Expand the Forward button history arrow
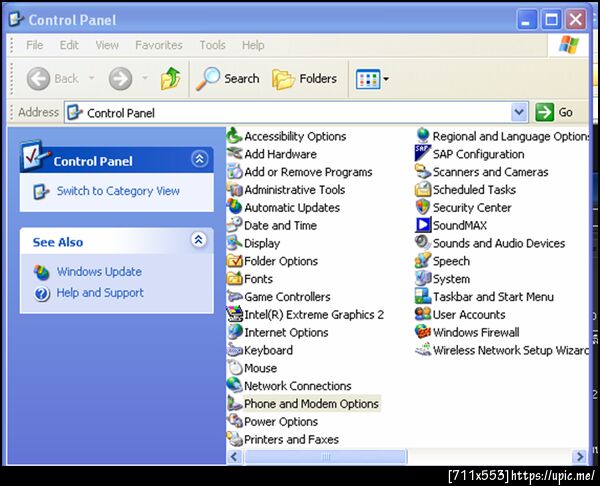Viewport: 600px width, 486px height. [145, 78]
